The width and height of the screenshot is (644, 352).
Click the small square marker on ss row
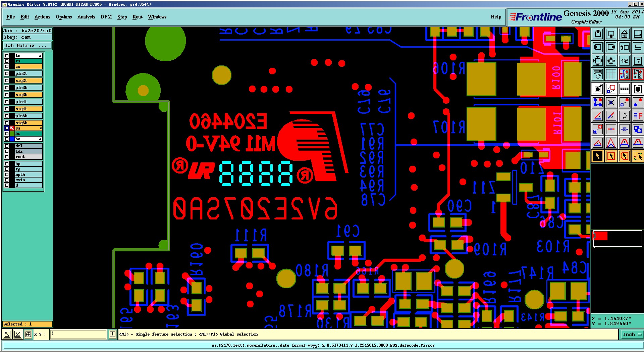[x=41, y=128]
